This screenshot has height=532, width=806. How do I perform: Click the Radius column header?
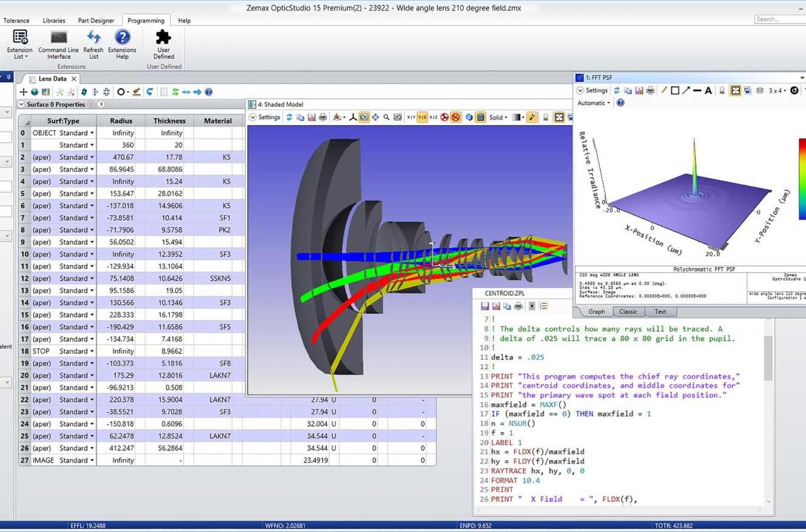(x=121, y=121)
